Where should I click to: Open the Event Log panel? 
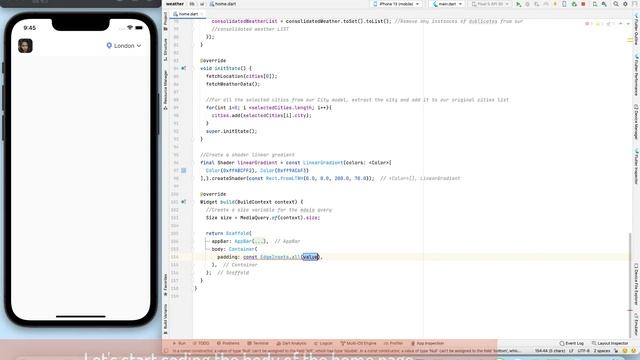571,343
